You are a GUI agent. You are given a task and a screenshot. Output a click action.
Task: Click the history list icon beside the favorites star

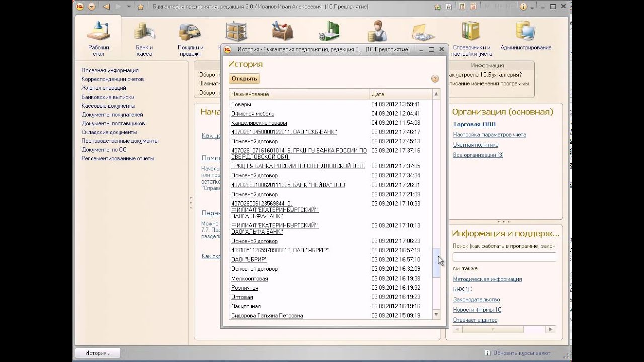pos(448,7)
